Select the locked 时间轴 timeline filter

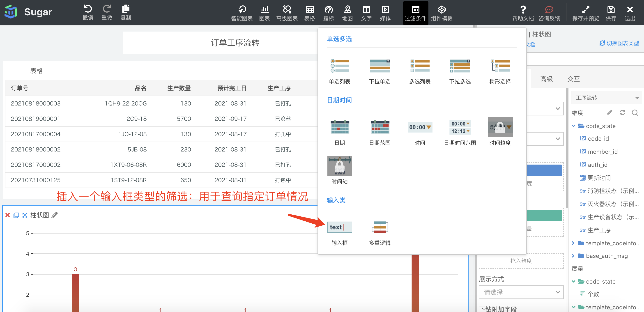click(x=340, y=171)
